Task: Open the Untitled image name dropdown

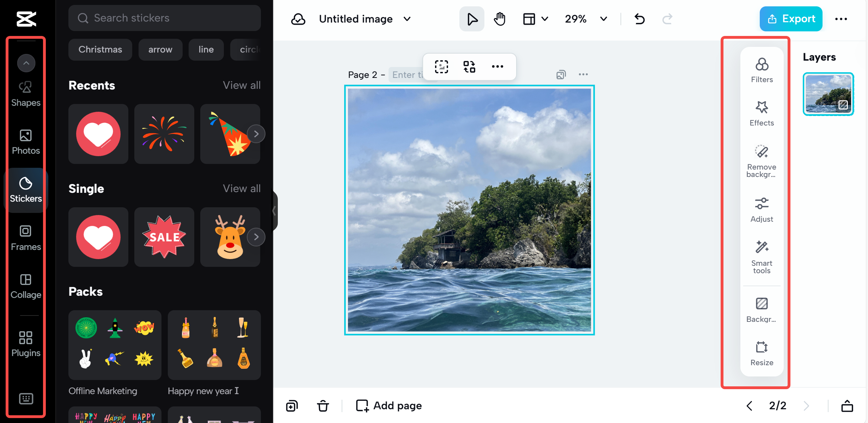Action: (x=407, y=19)
